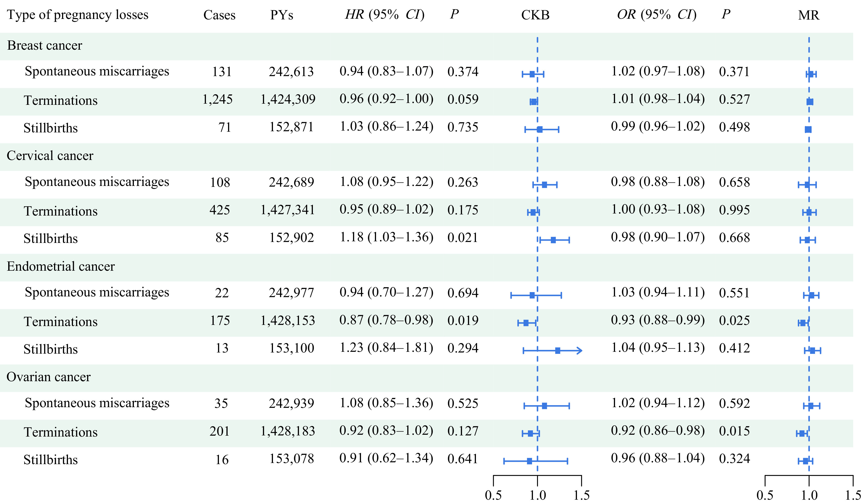Click the square marker for HR 1.18 in CKB plot
Viewport: 862px width, 504px height.
(x=553, y=240)
